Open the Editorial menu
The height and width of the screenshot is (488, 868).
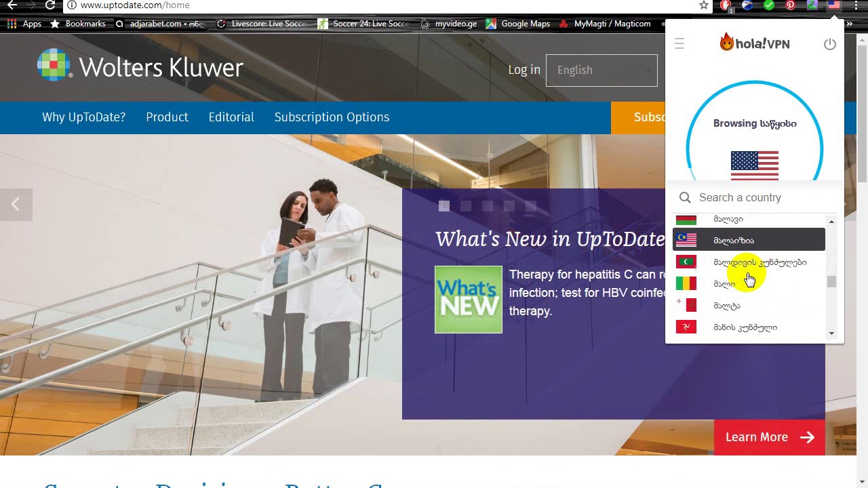(231, 117)
